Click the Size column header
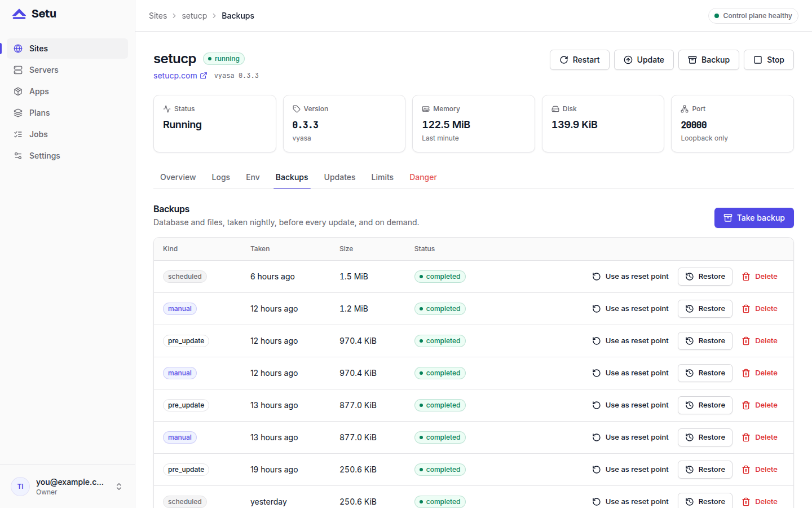The width and height of the screenshot is (812, 508). [346, 249]
